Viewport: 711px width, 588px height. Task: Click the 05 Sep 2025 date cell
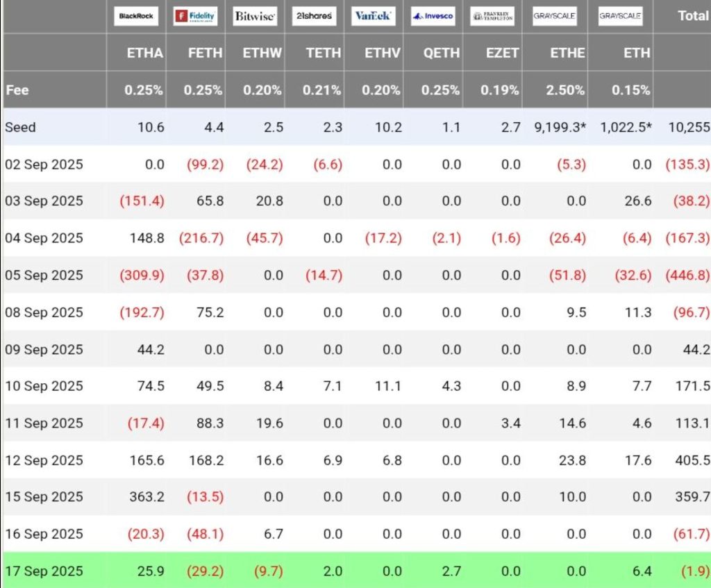(44, 276)
